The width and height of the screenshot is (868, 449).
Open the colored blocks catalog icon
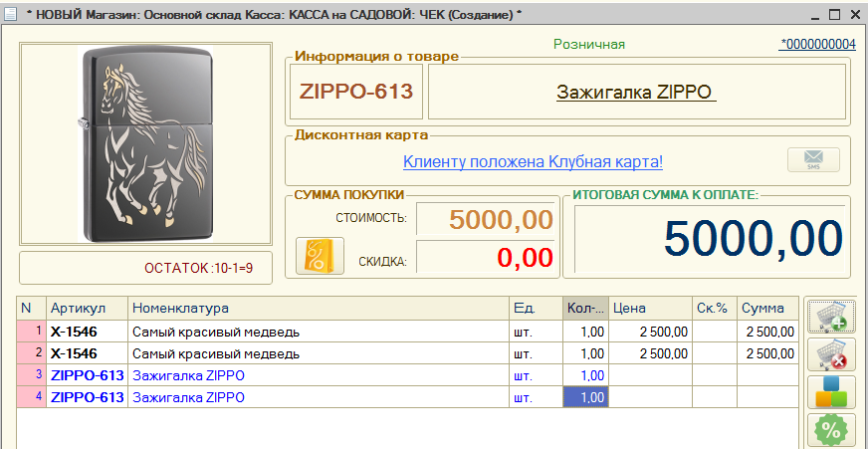click(832, 392)
